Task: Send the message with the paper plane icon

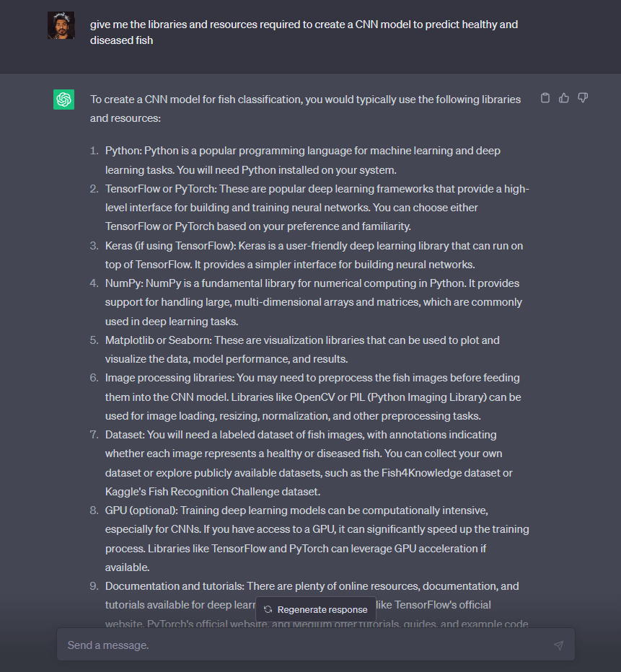Action: coord(558,645)
